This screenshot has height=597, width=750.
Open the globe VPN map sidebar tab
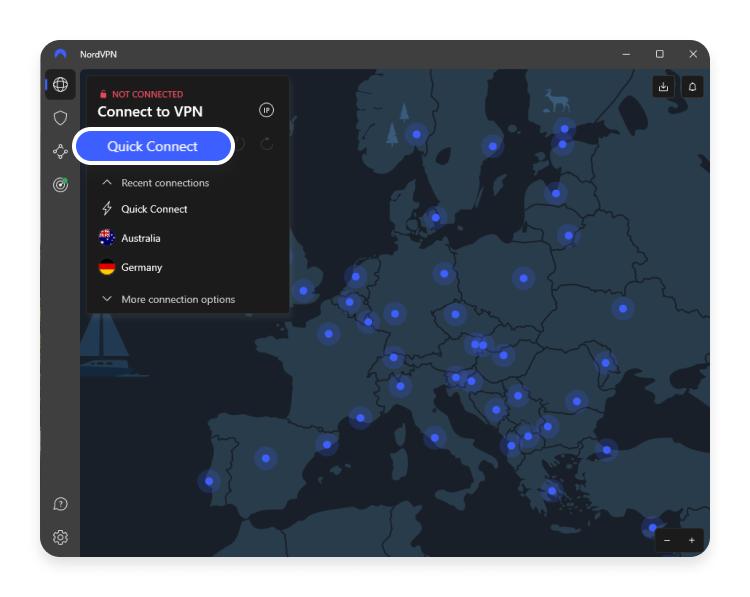60,85
